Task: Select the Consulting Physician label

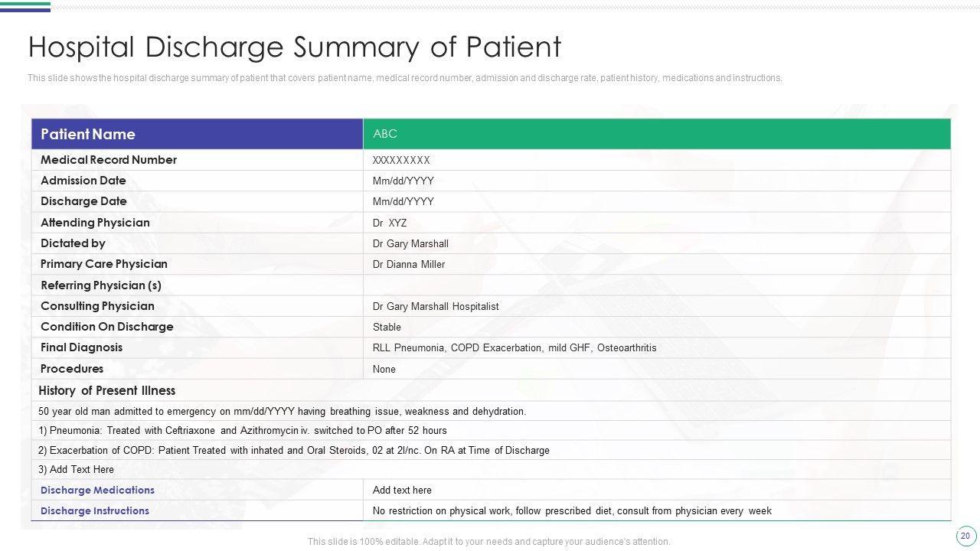Action: click(x=97, y=306)
